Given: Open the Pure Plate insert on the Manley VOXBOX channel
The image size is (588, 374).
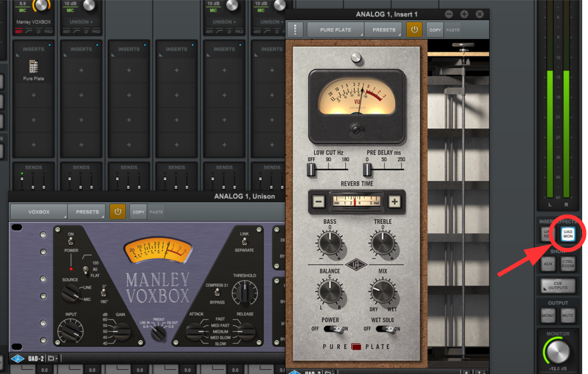Looking at the screenshot, I should [x=33, y=70].
